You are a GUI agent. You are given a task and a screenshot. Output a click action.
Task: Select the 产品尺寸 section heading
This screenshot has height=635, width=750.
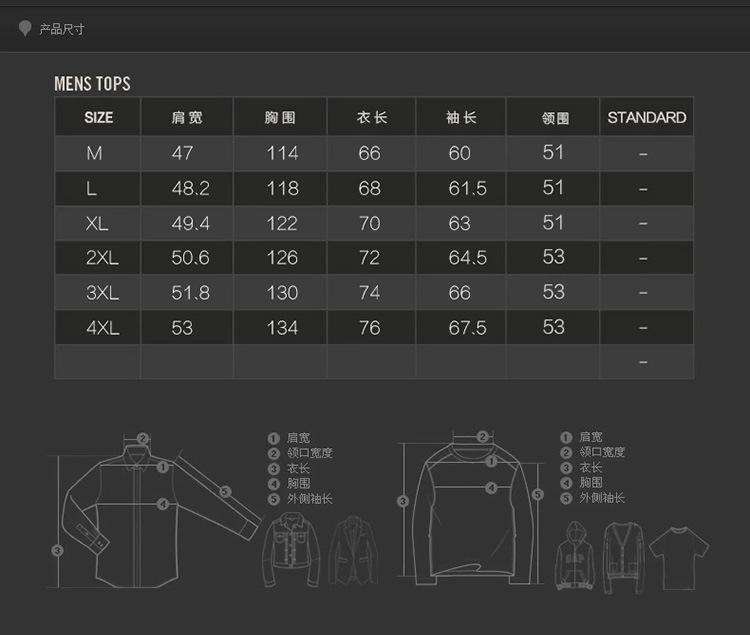point(61,29)
